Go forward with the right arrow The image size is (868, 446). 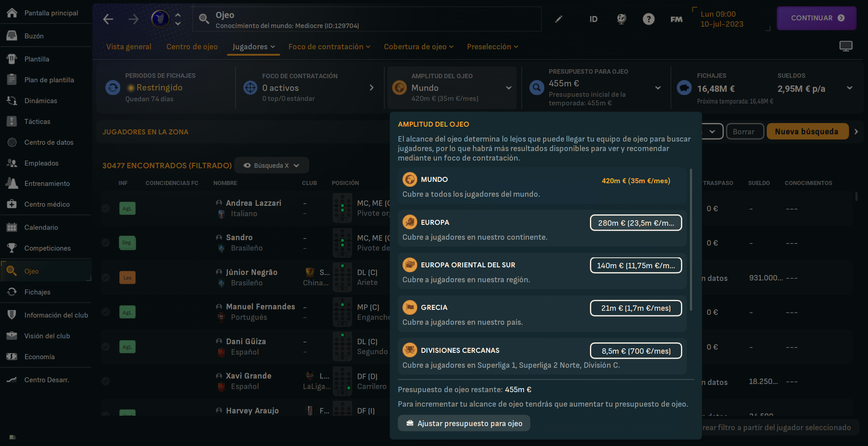pyautogui.click(x=133, y=19)
